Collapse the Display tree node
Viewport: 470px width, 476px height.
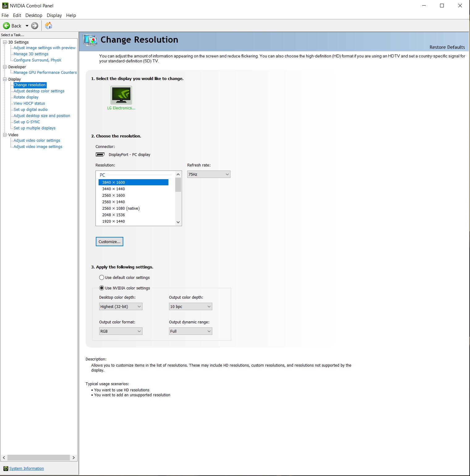pos(5,79)
